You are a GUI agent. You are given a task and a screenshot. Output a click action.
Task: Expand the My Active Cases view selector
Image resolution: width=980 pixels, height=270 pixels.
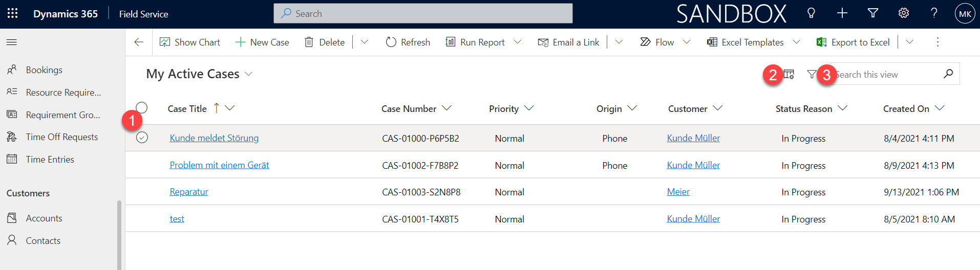249,74
